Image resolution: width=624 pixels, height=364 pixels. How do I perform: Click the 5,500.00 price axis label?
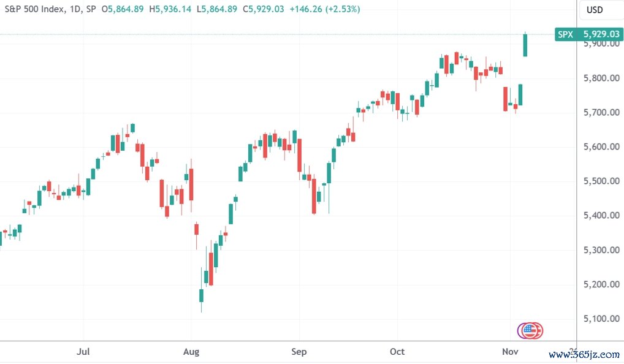click(x=601, y=181)
